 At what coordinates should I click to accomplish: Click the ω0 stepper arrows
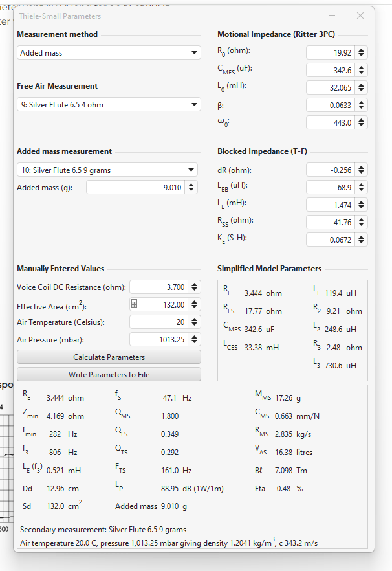361,123
